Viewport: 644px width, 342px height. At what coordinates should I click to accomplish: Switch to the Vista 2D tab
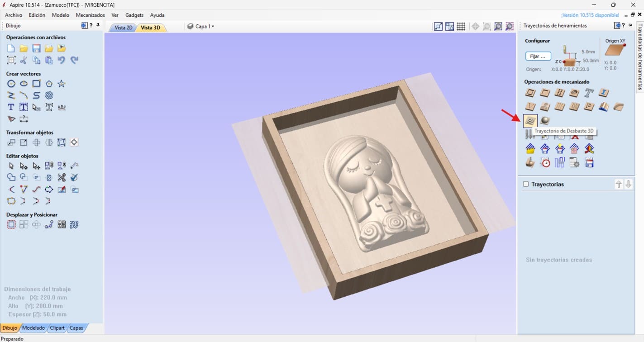click(123, 28)
